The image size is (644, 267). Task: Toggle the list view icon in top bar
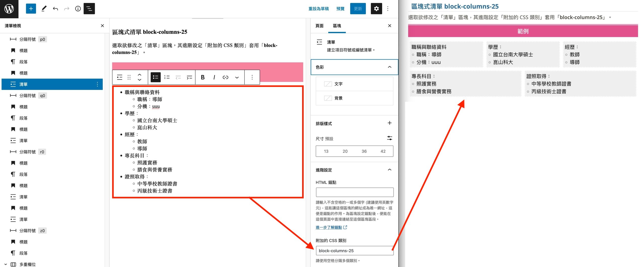89,9
